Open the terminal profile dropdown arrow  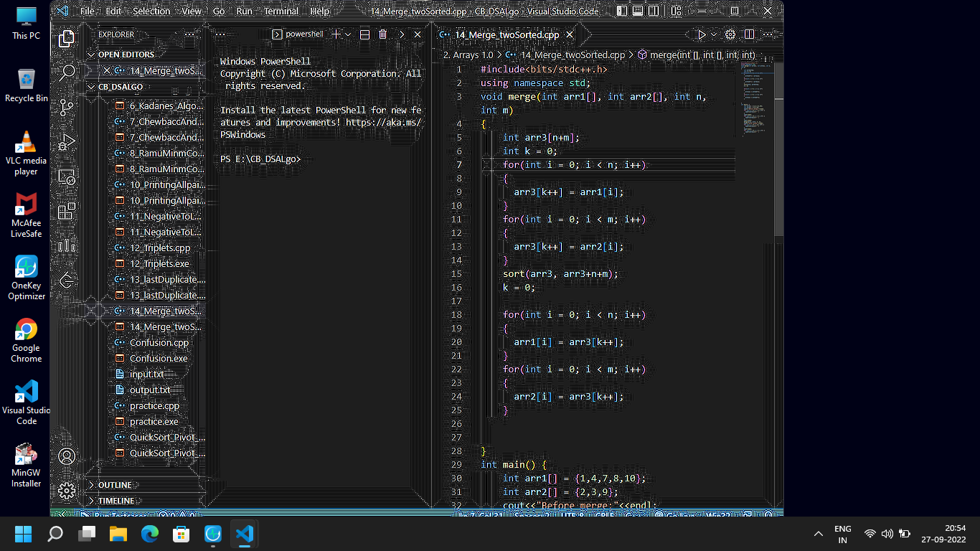pos(349,34)
